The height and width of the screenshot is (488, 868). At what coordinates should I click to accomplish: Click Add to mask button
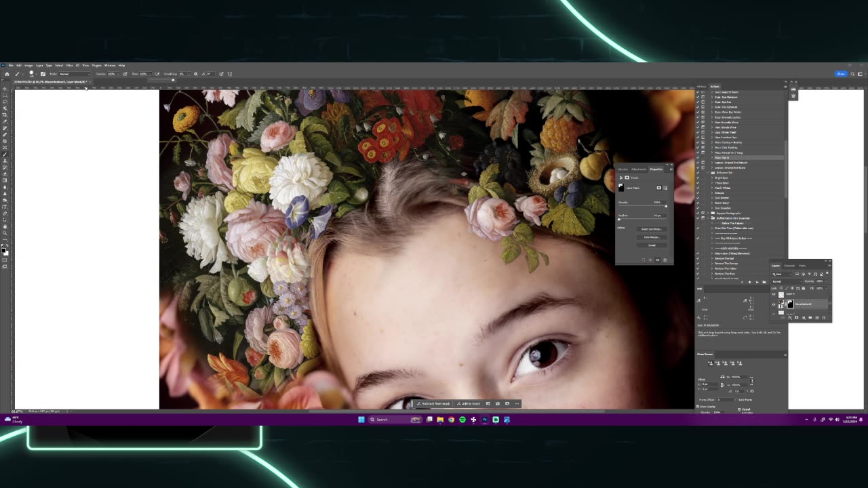coord(468,403)
